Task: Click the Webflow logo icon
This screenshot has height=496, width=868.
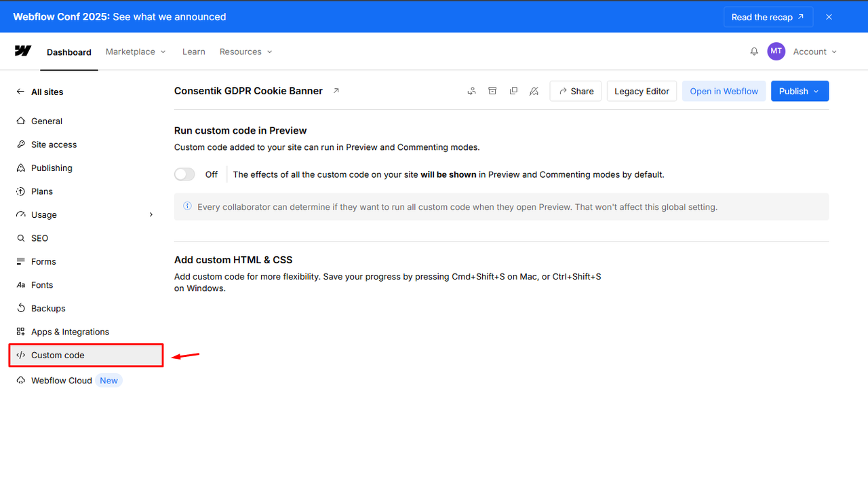Action: (22, 51)
